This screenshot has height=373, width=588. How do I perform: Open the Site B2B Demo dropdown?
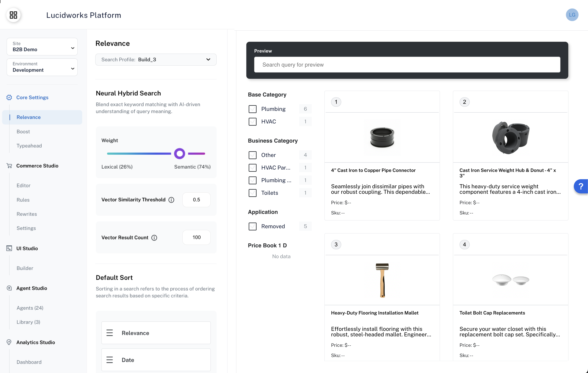pos(42,47)
